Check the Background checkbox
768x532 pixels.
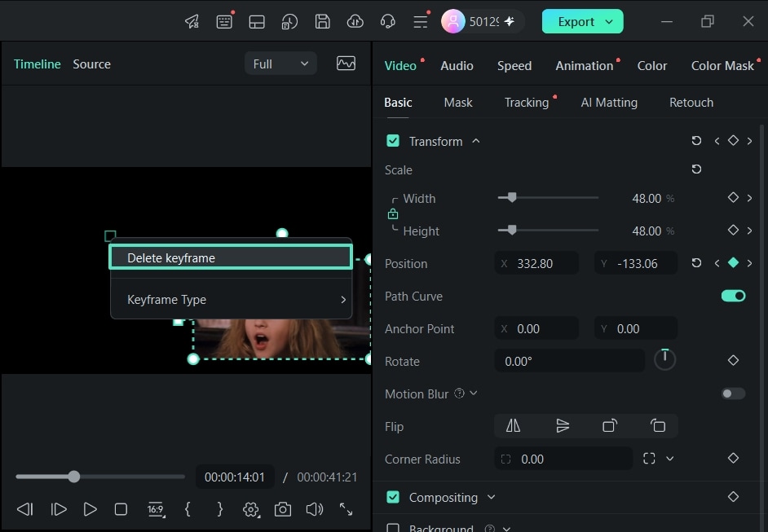pos(393,528)
